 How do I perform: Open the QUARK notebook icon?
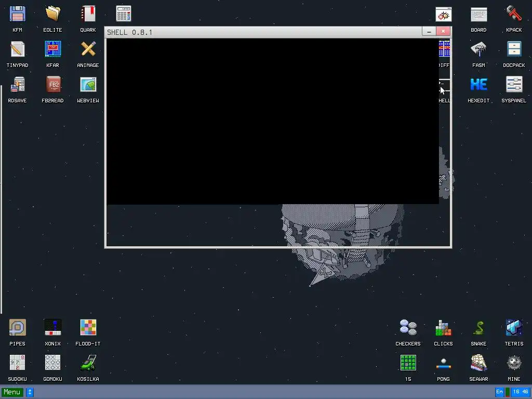tap(88, 14)
